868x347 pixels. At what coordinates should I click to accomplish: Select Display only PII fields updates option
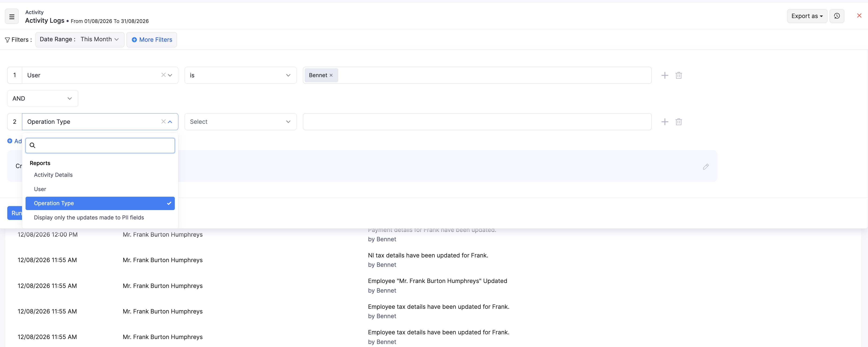100,218
